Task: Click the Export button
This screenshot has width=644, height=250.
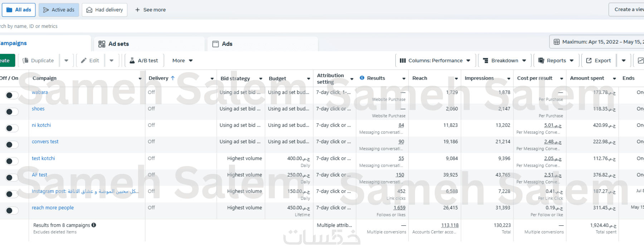Action: (x=599, y=60)
